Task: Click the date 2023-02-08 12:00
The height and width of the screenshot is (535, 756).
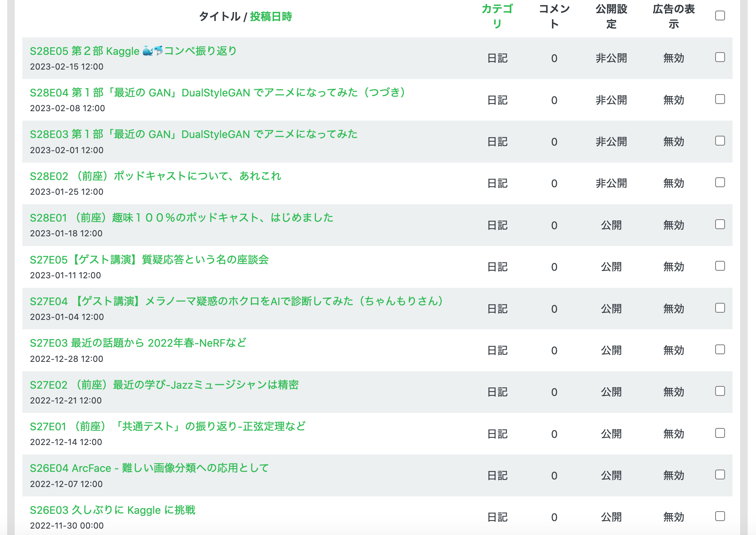Action: [68, 108]
